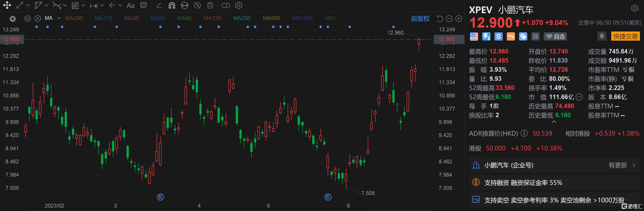This screenshot has height=211, width=644.
Task: Open the MA indicator type dropdown
Action: click(x=59, y=18)
